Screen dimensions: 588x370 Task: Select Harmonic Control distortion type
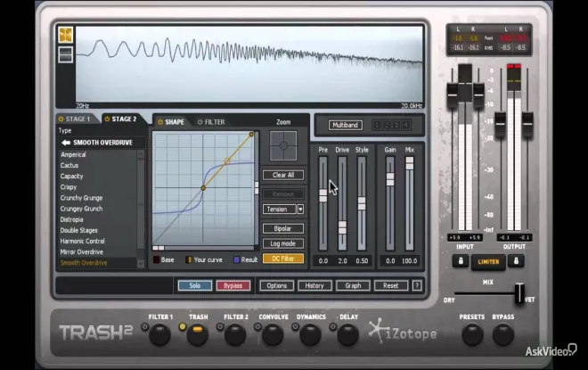(83, 242)
